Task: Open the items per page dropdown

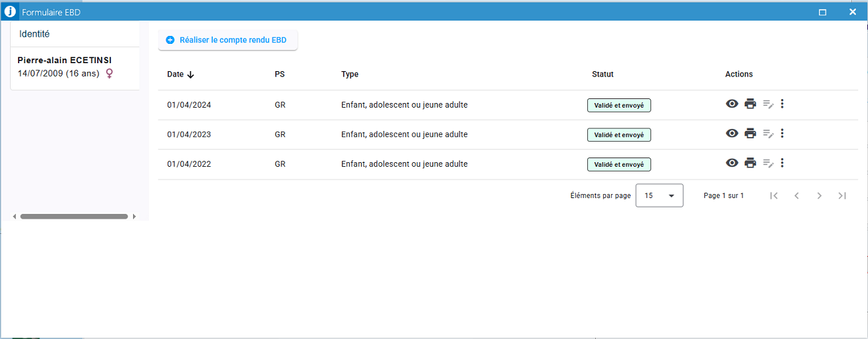Action: click(x=659, y=195)
